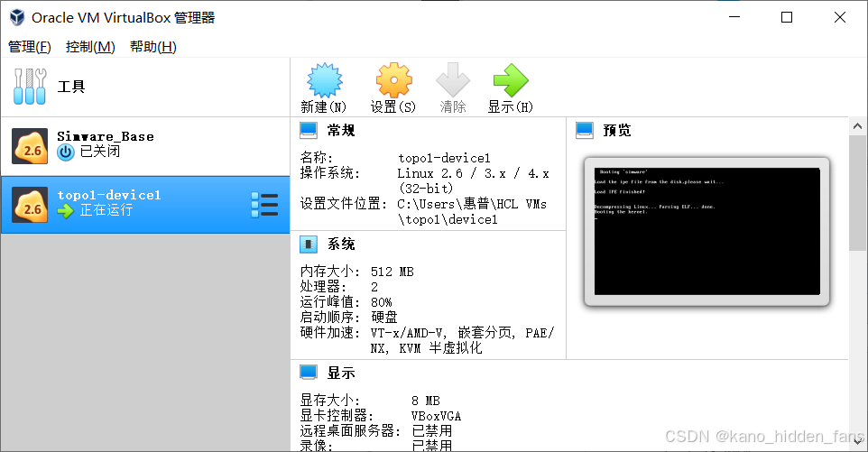Click the 工具 label text
The image size is (868, 452).
point(71,87)
